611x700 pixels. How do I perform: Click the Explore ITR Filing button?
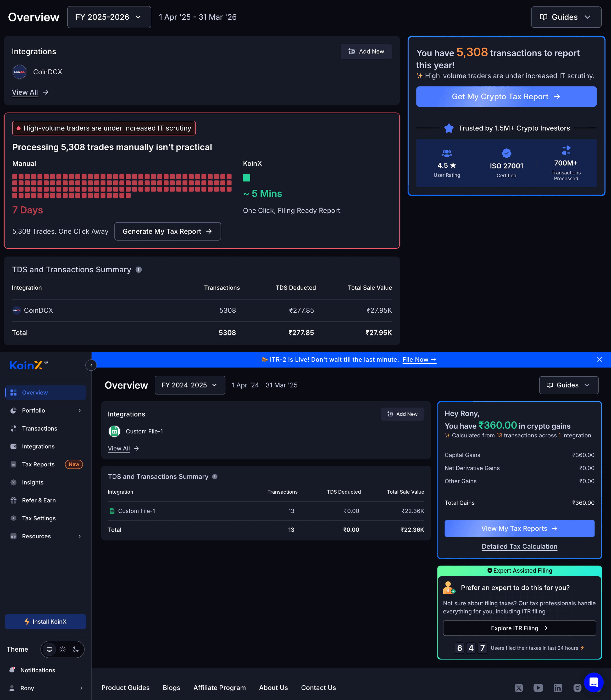pos(519,628)
